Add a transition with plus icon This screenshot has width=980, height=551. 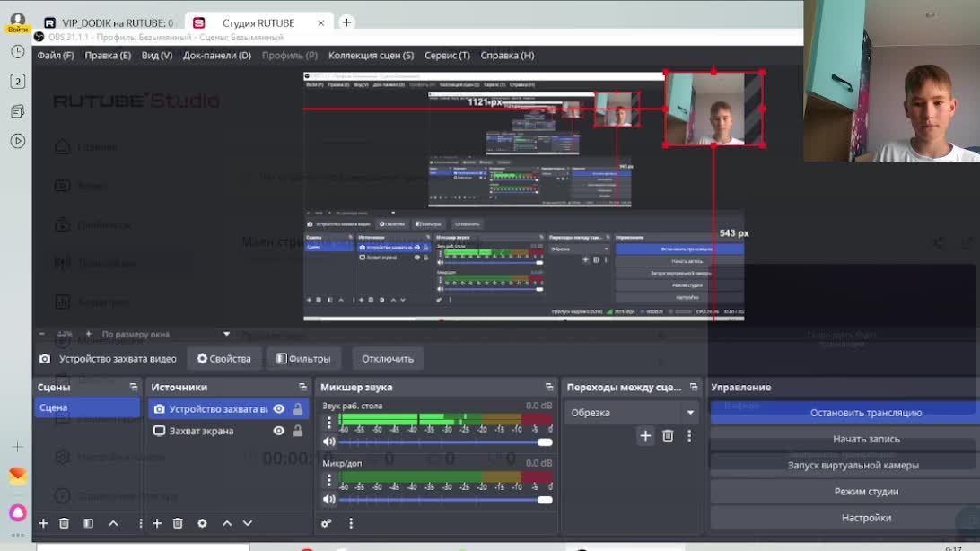(x=645, y=436)
